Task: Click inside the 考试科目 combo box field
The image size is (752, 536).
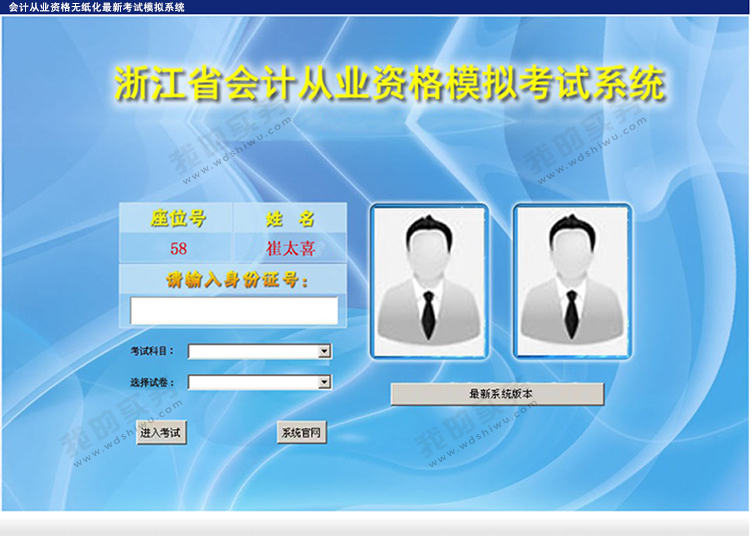Action: (x=252, y=352)
